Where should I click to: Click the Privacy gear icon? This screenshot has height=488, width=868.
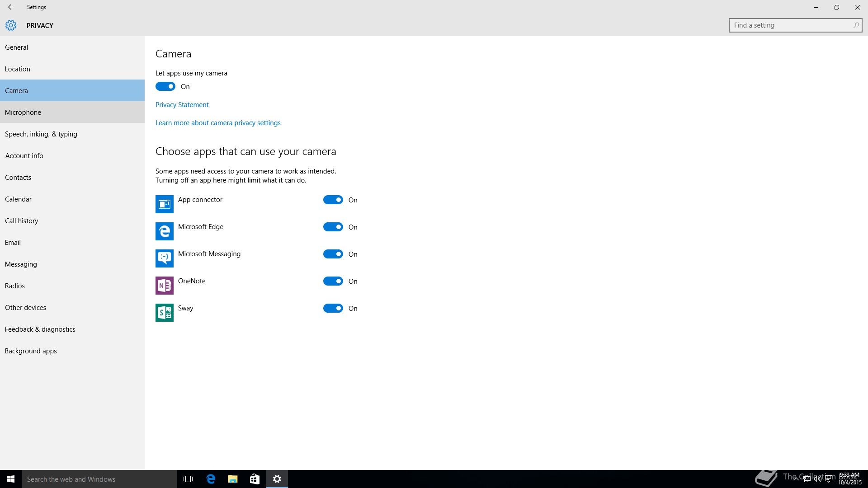11,25
